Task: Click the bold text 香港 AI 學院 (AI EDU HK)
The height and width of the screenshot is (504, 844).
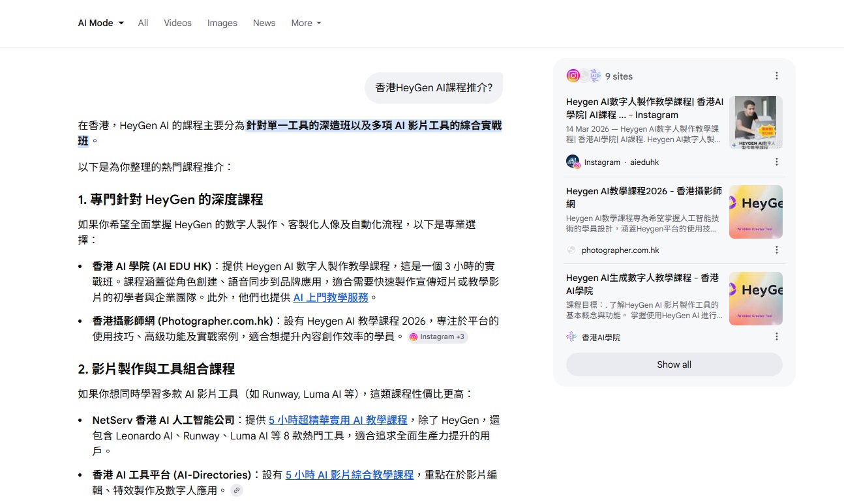Action: [152, 266]
